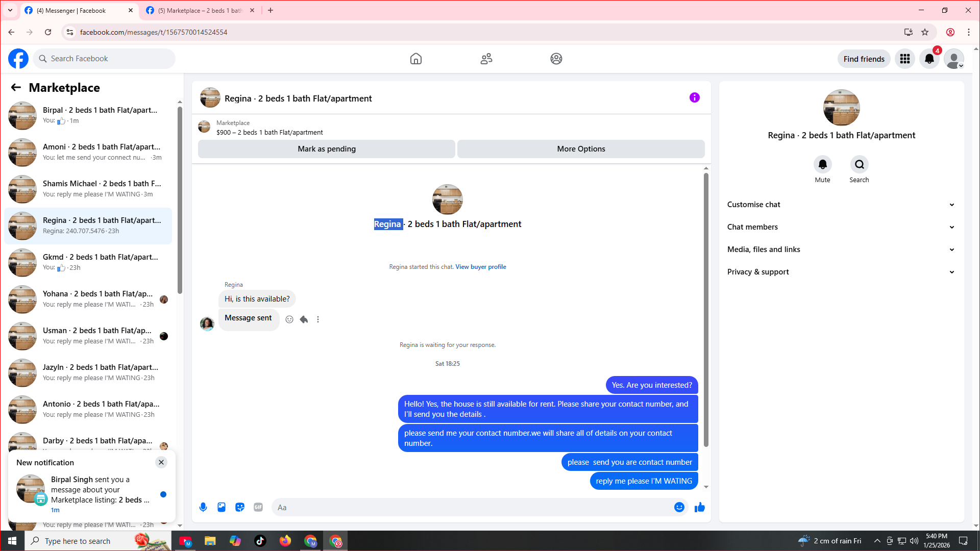
Task: Record a voice clip with microphone icon
Action: click(203, 507)
